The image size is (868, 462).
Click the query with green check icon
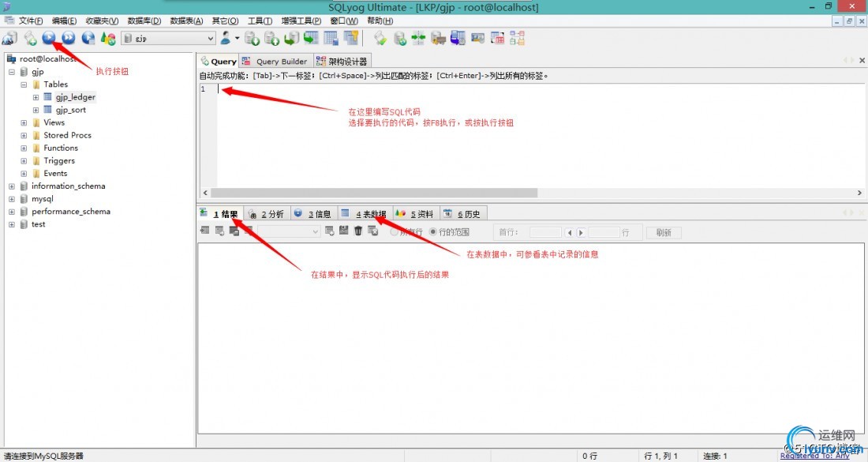380,38
